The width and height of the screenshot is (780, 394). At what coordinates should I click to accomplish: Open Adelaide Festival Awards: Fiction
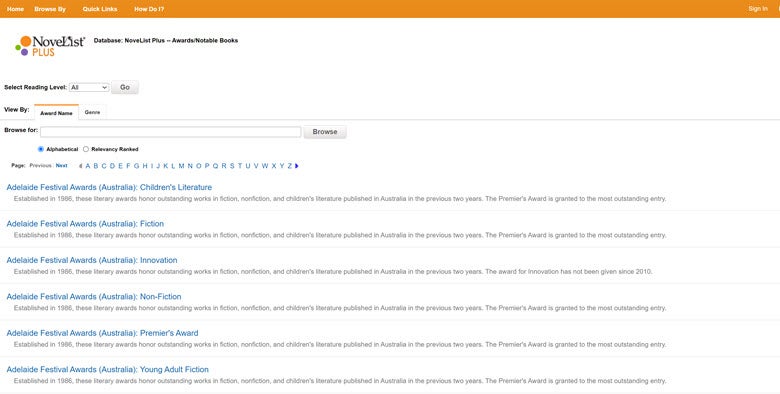pos(85,224)
